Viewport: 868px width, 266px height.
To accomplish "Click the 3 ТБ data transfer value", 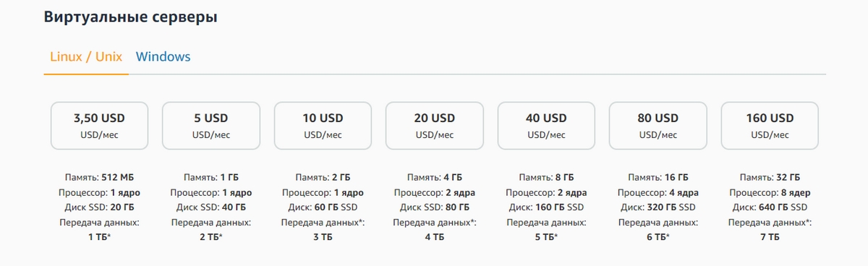I will click(323, 236).
